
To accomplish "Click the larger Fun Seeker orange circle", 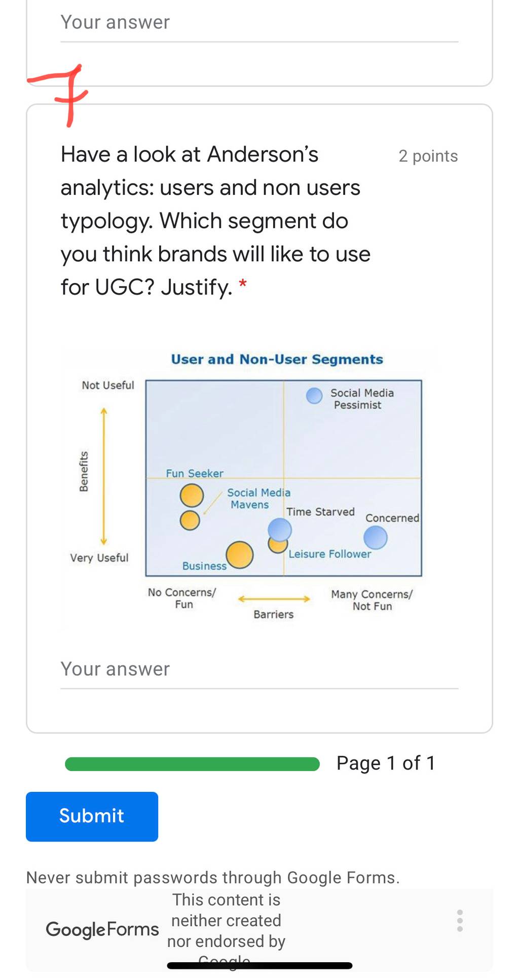I will 192,496.
